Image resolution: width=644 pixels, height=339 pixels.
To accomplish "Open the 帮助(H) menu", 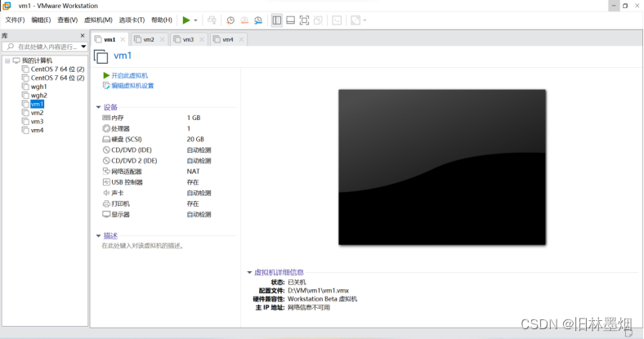I will 162,20.
